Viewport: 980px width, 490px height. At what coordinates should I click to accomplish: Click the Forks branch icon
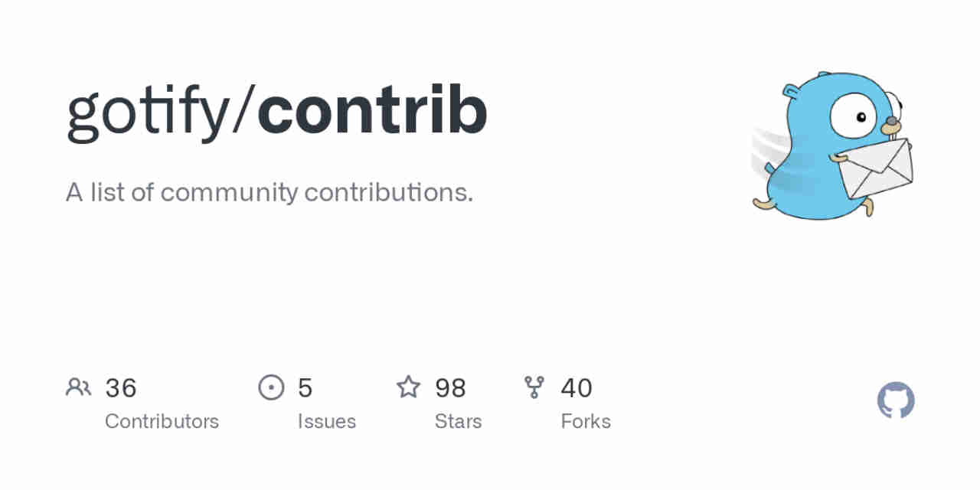coord(534,387)
